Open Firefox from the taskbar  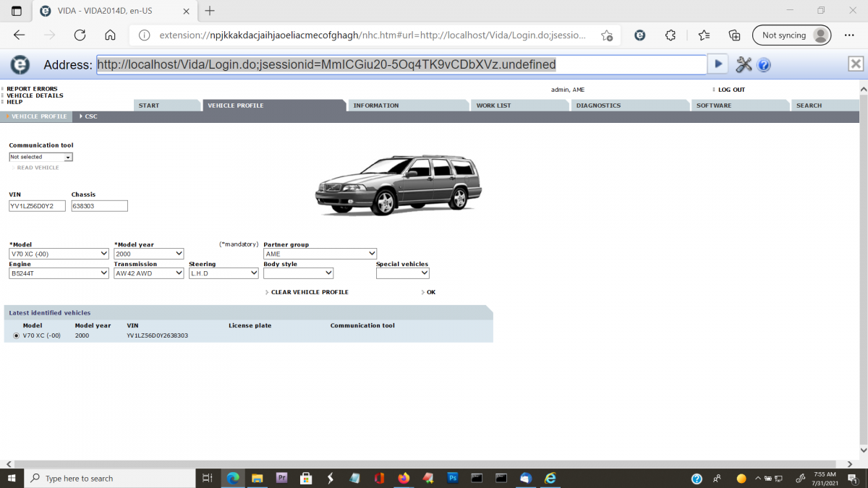(x=403, y=478)
